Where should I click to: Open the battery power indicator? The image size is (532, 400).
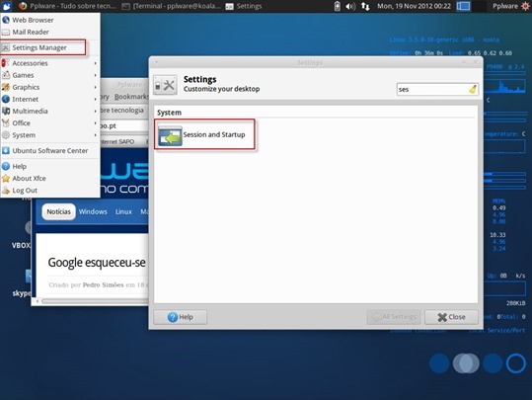(337, 6)
